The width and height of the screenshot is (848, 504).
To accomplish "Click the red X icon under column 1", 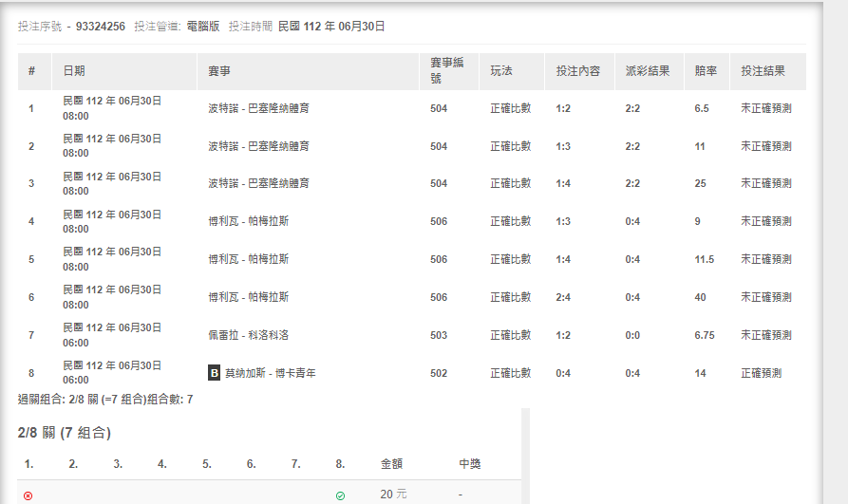I will click(x=28, y=495).
